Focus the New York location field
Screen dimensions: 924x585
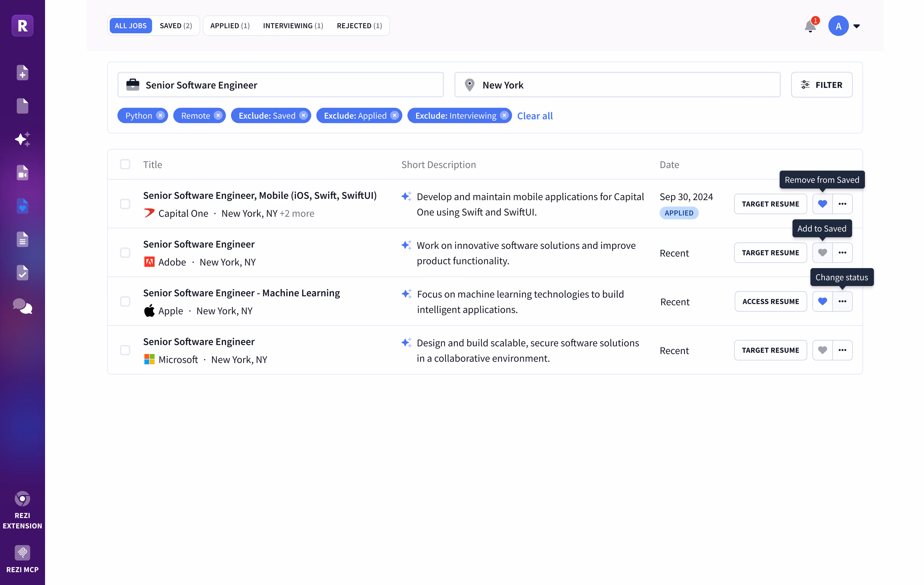click(617, 84)
